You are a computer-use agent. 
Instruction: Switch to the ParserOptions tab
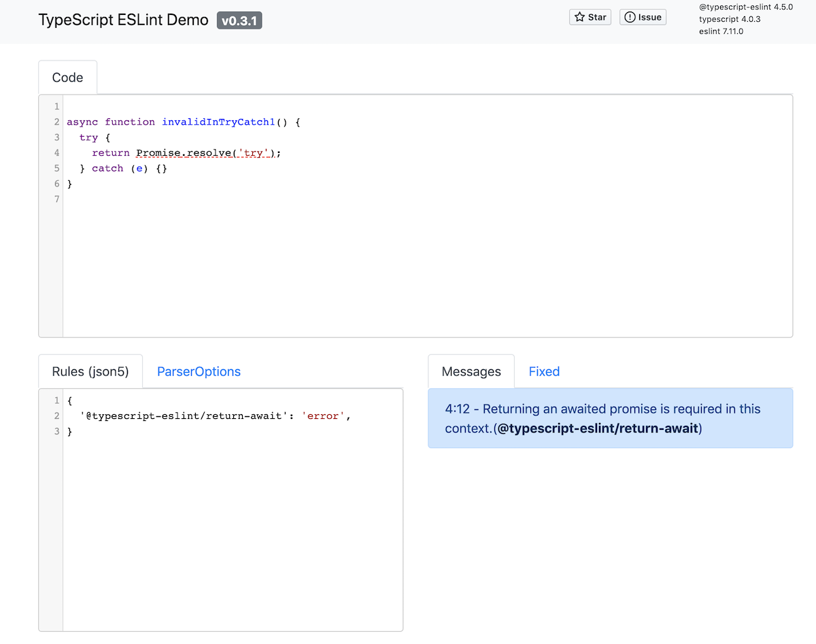[199, 371]
